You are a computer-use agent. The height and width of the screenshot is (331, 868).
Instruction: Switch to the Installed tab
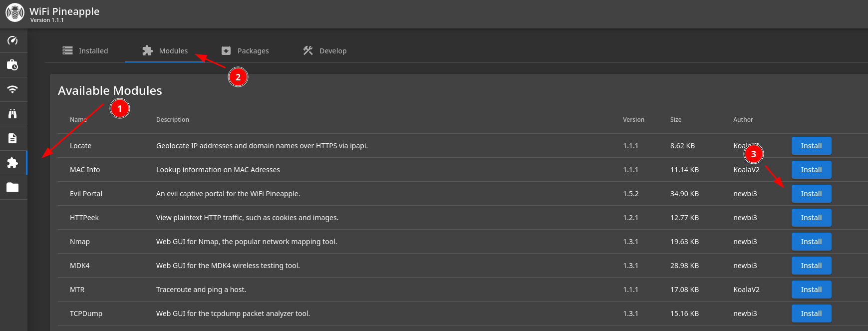click(x=85, y=51)
